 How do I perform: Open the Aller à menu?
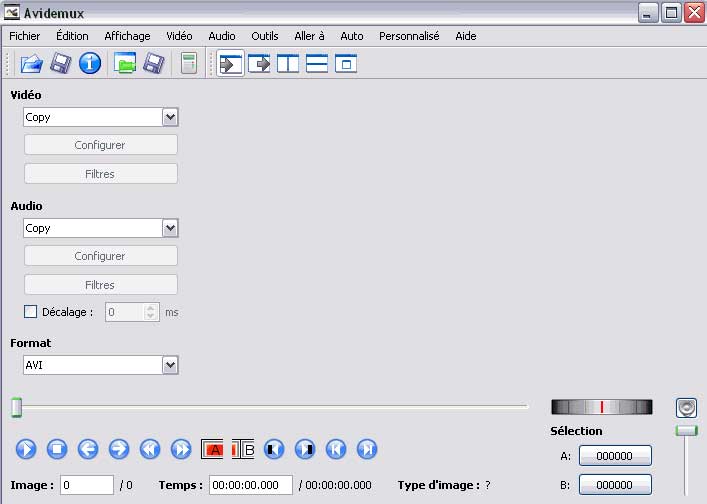309,36
